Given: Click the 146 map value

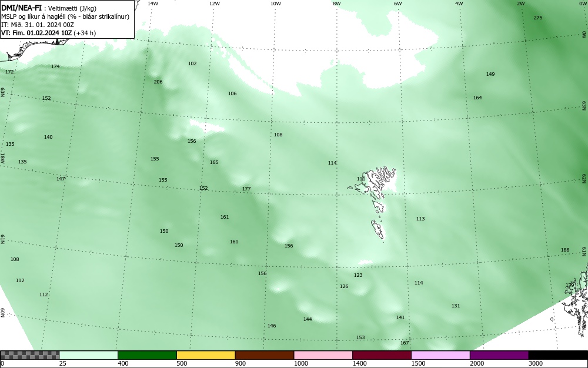Looking at the screenshot, I should point(272,326).
